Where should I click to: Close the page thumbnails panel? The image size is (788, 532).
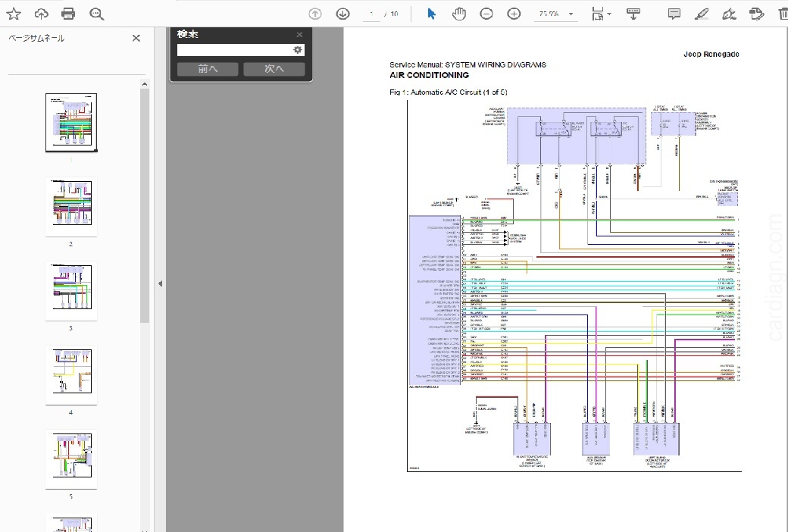point(136,38)
